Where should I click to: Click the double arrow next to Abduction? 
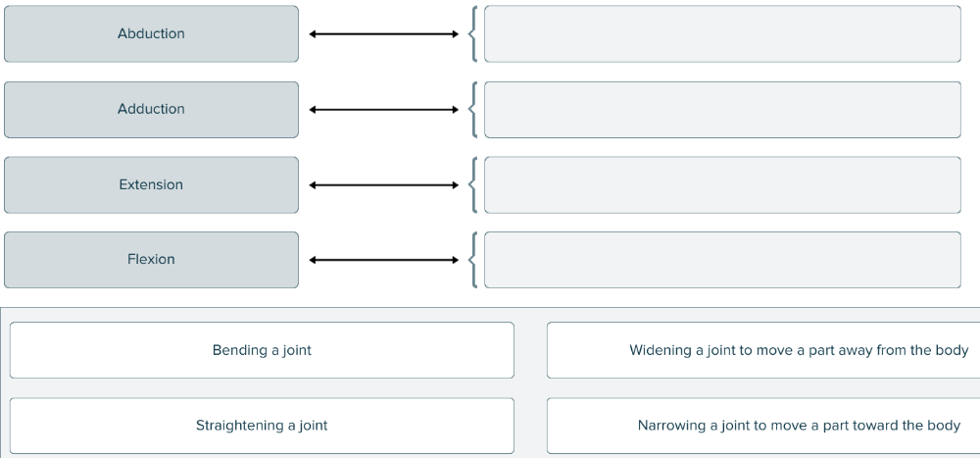pyautogui.click(x=383, y=34)
